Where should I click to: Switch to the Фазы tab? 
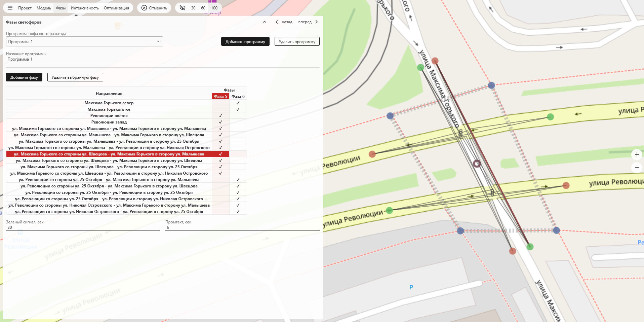tap(61, 8)
